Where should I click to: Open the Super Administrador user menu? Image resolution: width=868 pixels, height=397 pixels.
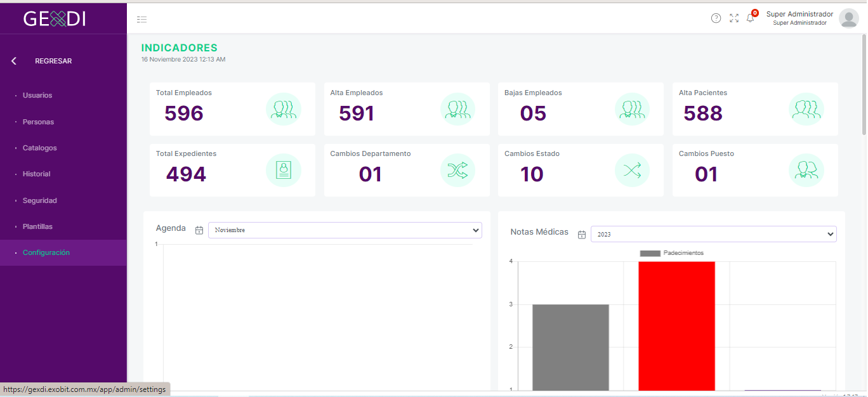799,18
